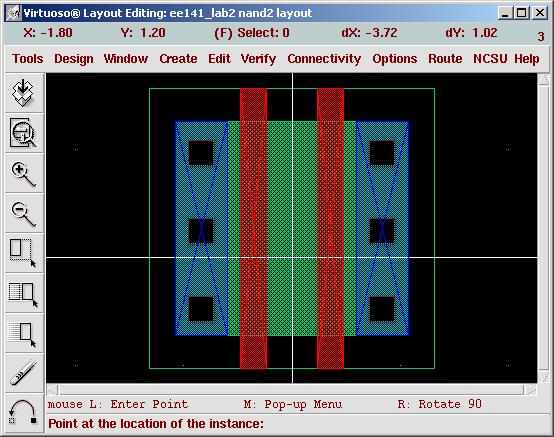The height and width of the screenshot is (437, 554).
Task: Click the horizontal scrollbar right arrow
Action: point(531,390)
